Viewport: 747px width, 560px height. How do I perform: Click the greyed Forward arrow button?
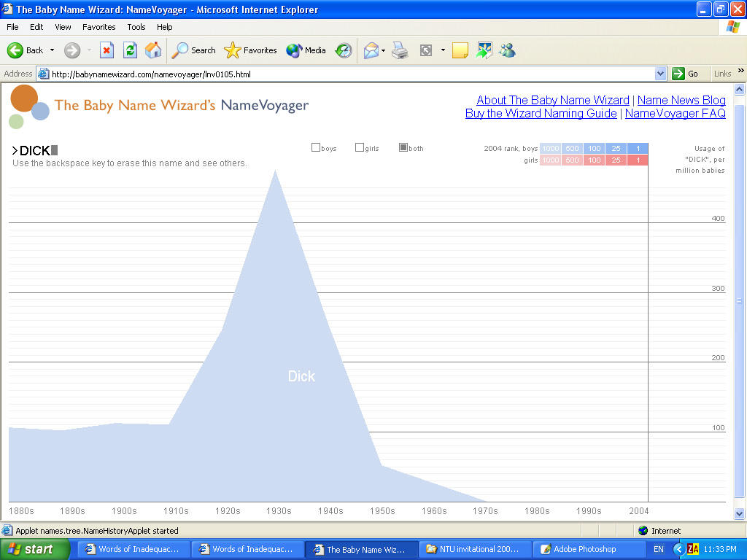(x=72, y=50)
